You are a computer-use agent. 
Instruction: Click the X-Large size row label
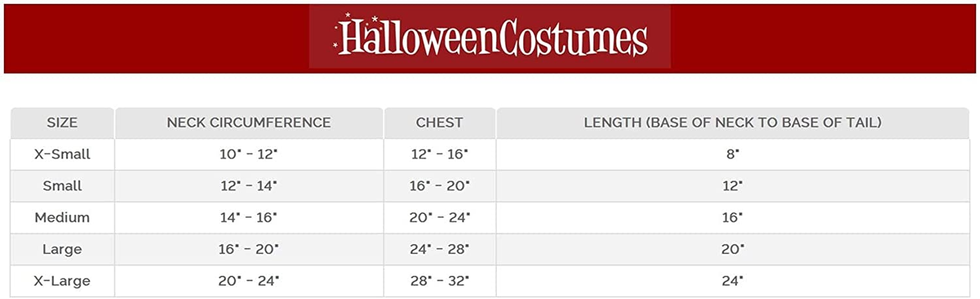click(x=62, y=281)
